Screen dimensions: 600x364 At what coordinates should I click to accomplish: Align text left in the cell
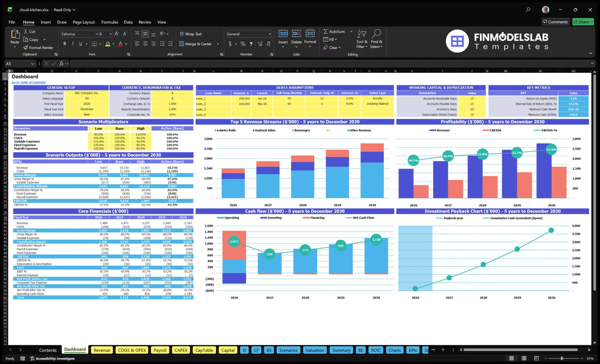coord(136,44)
